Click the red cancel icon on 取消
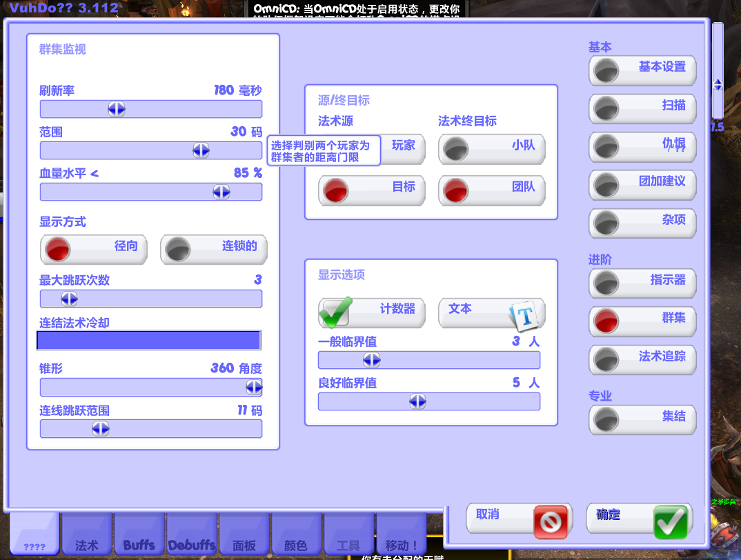This screenshot has height=560, width=741. [x=551, y=521]
